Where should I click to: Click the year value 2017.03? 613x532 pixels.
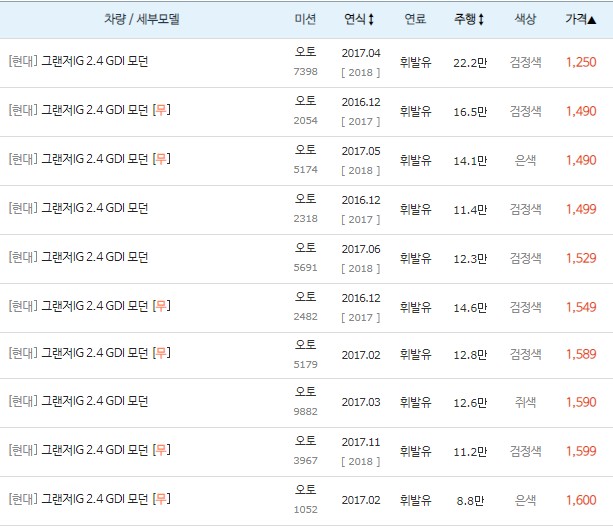tap(361, 402)
